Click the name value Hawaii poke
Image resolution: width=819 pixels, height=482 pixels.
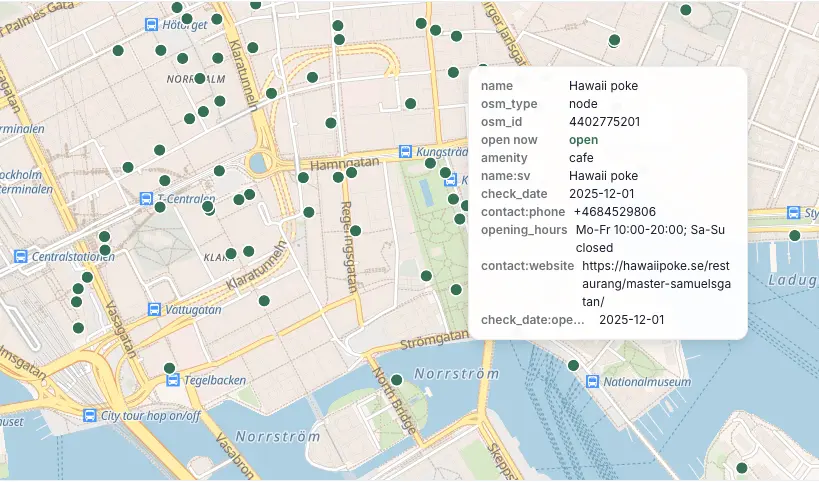click(x=603, y=86)
